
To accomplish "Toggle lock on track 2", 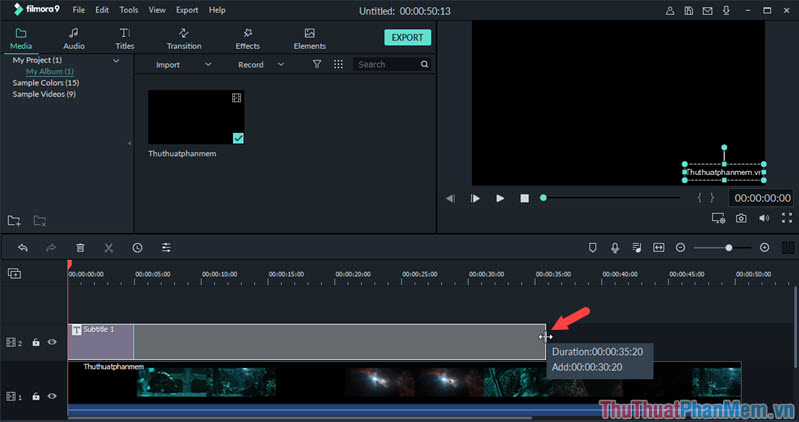I will 36,342.
